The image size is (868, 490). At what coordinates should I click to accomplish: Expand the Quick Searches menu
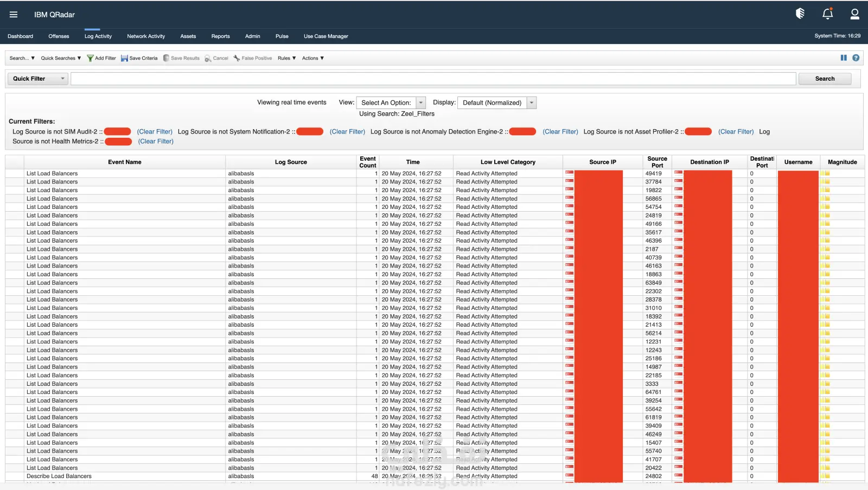click(61, 58)
